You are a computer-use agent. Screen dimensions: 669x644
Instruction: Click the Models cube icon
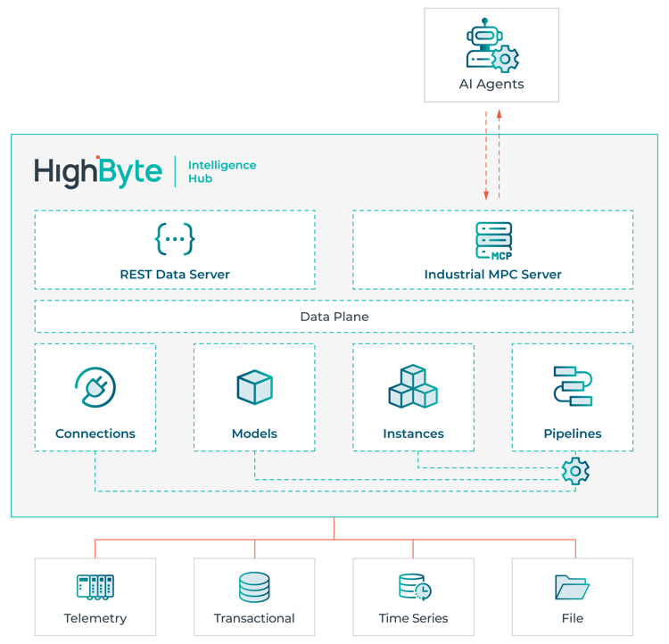255,387
